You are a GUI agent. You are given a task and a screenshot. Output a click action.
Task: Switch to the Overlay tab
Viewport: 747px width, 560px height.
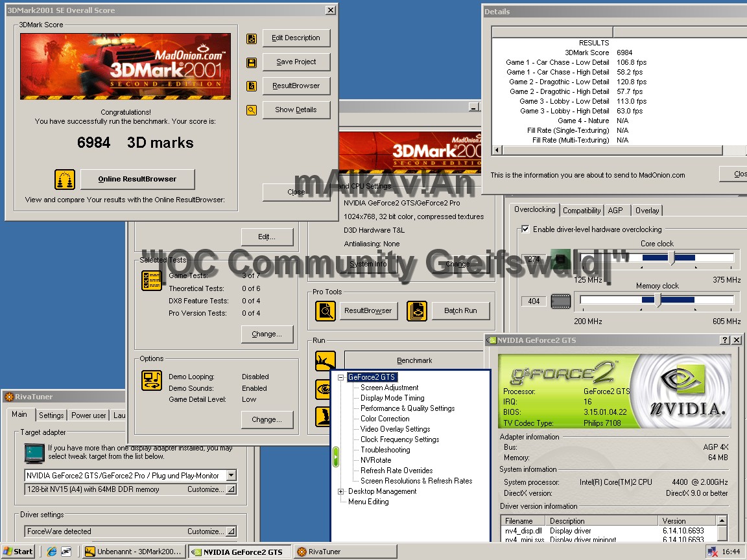pos(647,211)
